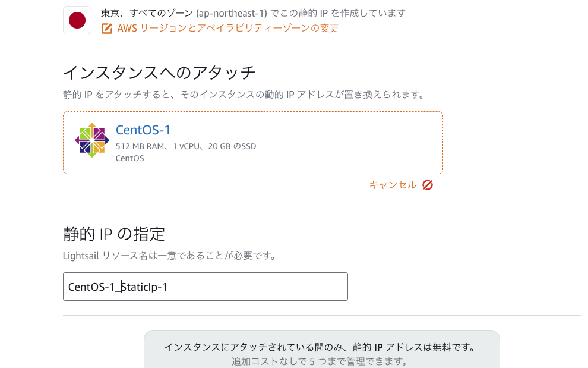Screen dimensions: 588x368
Task: Click empty area inside dashed instance card
Action: pyautogui.click(x=349, y=143)
